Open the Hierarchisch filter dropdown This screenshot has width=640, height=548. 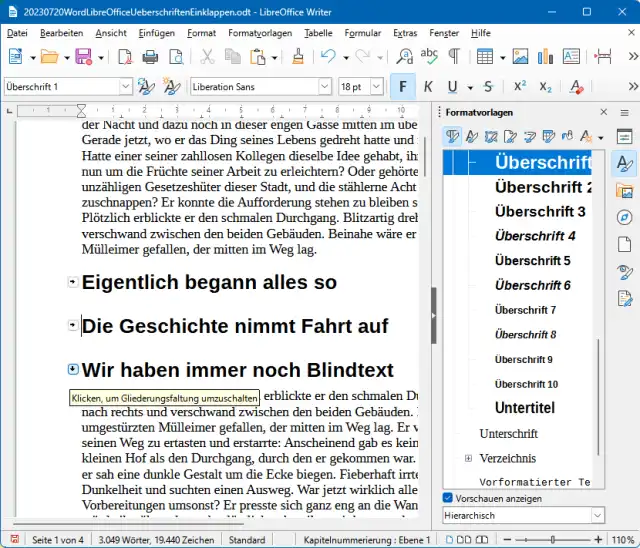coord(598,515)
